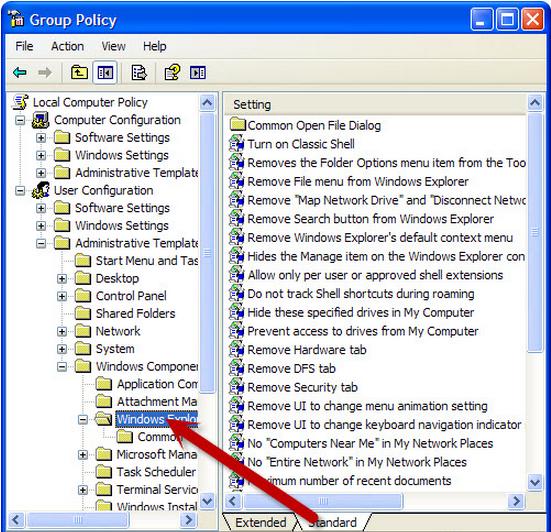The width and height of the screenshot is (551, 532).
Task: Click the User Configuration icon
Action: coord(41,190)
